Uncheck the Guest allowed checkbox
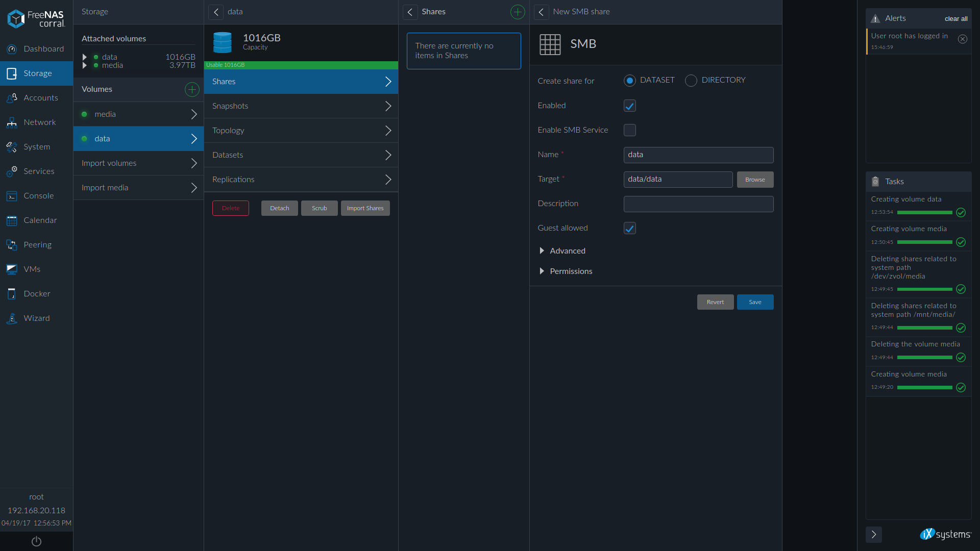 point(629,228)
